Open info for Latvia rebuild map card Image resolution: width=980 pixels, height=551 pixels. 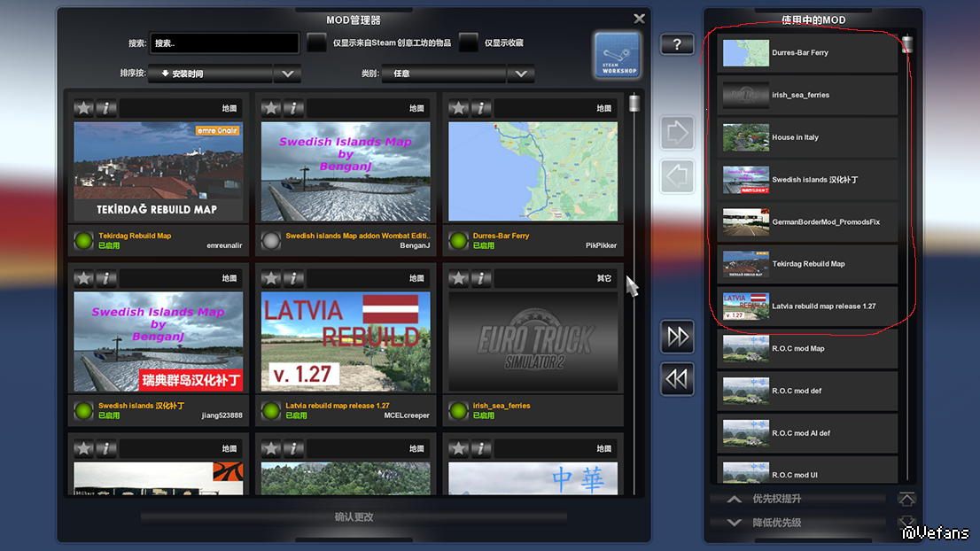293,278
